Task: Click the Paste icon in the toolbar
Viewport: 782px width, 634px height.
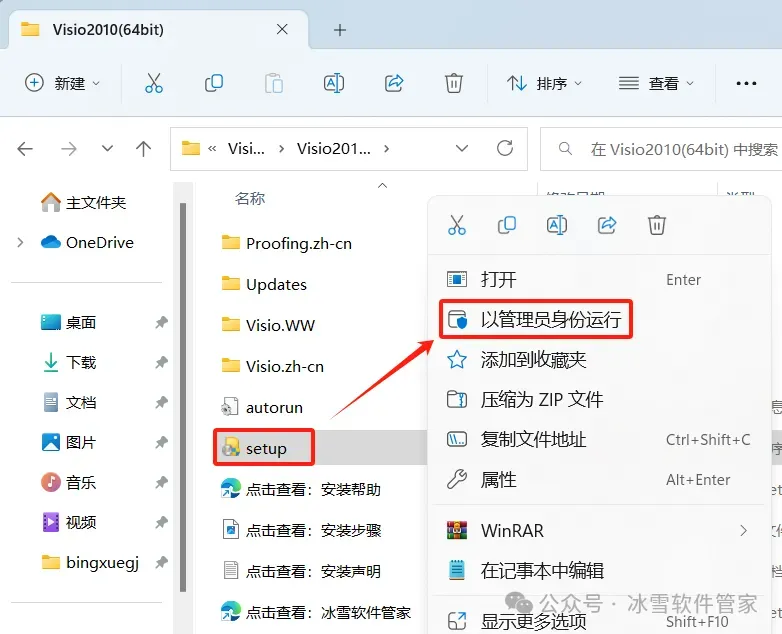Action: coord(274,83)
